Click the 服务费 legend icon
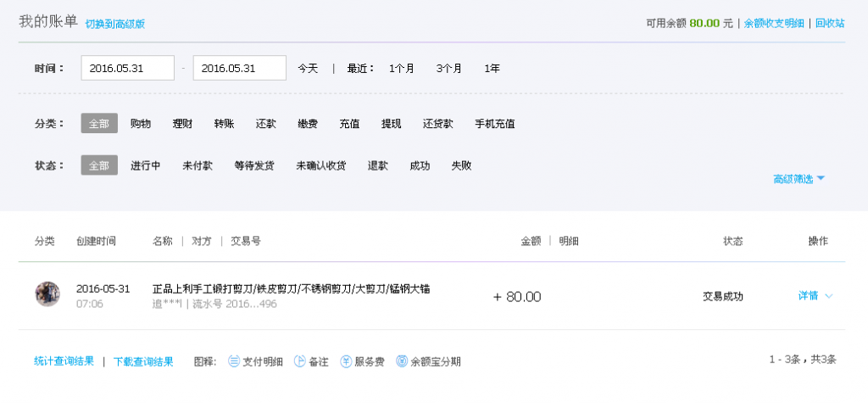This screenshot has height=403, width=868. pyautogui.click(x=346, y=361)
